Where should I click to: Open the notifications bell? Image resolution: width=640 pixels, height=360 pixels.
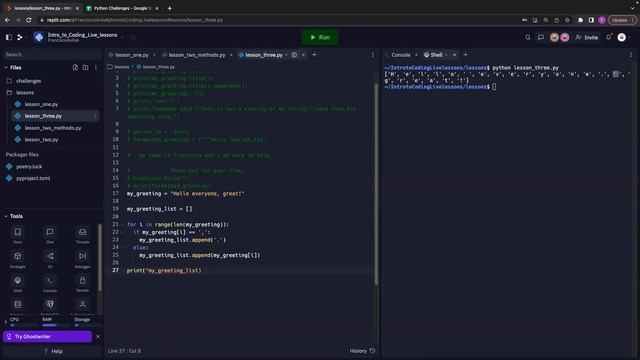point(608,37)
